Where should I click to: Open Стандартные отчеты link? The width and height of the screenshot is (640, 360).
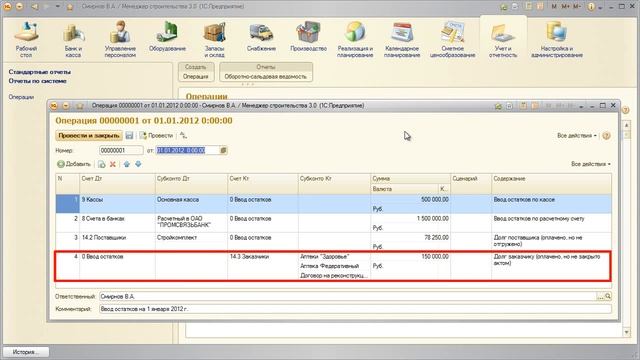pos(40,72)
